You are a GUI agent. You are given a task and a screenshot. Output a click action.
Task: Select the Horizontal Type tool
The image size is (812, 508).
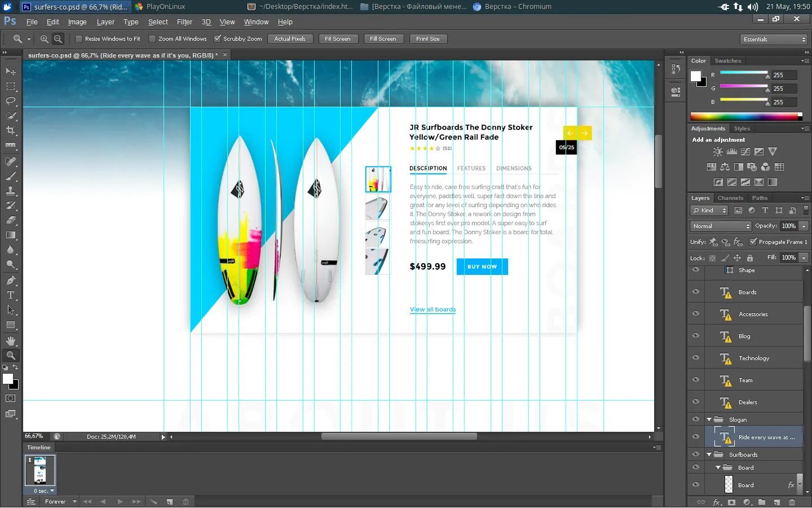click(x=11, y=295)
